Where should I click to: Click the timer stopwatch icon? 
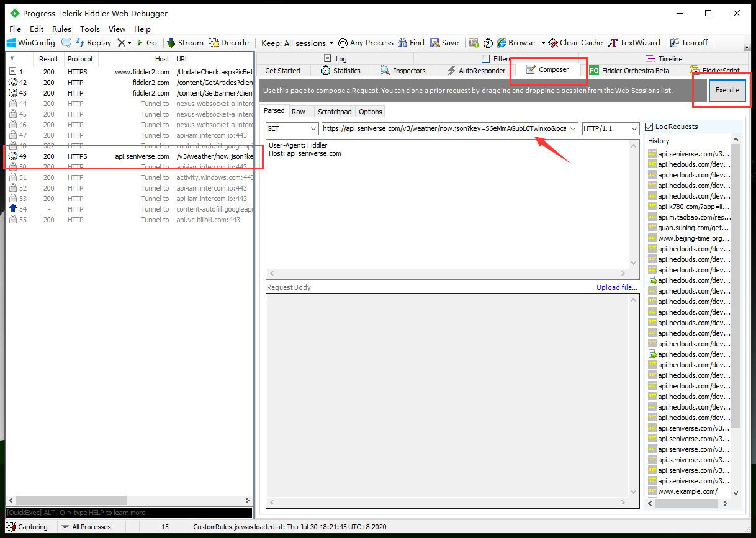pyautogui.click(x=488, y=43)
